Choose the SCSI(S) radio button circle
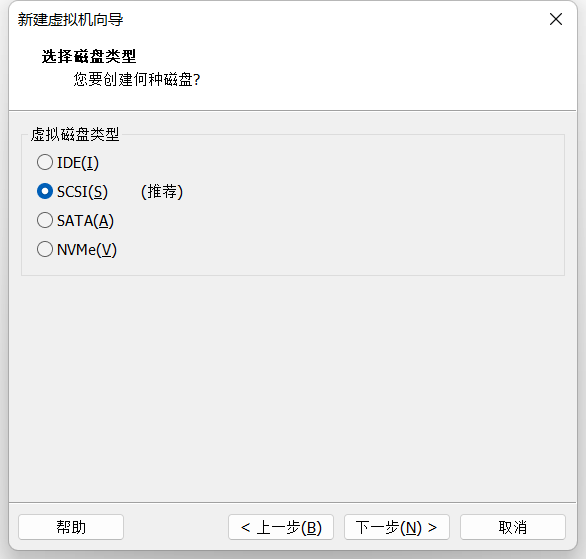Viewport: 586px width, 559px height. click(45, 191)
